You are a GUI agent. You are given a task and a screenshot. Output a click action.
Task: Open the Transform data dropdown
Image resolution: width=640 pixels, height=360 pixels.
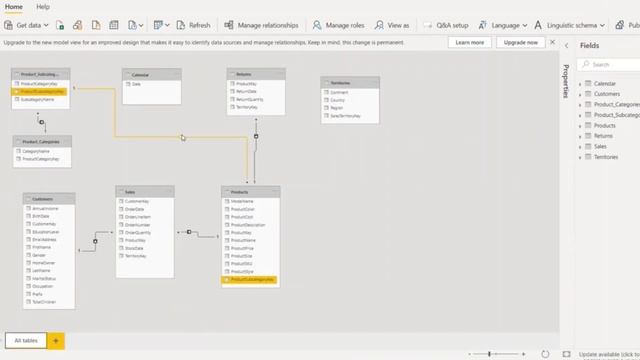(162, 25)
